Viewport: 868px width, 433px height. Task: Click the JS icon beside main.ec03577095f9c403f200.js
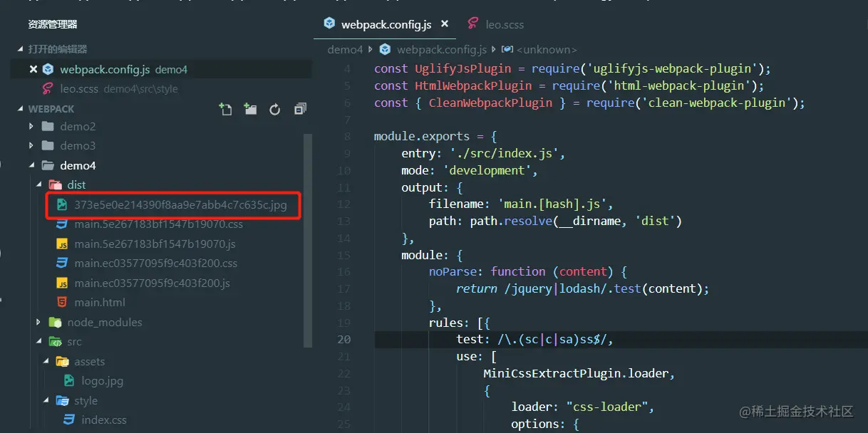(63, 283)
